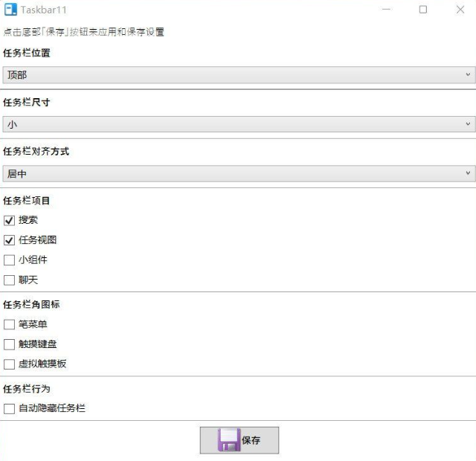Tick the 笔菜单 checkbox
The image size is (476, 461).
coord(9,324)
